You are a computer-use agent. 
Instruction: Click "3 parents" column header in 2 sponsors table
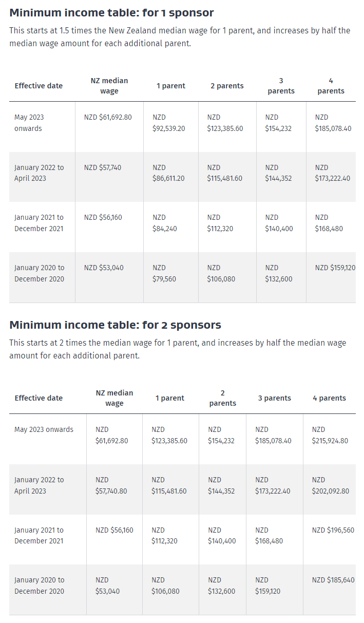(x=274, y=398)
